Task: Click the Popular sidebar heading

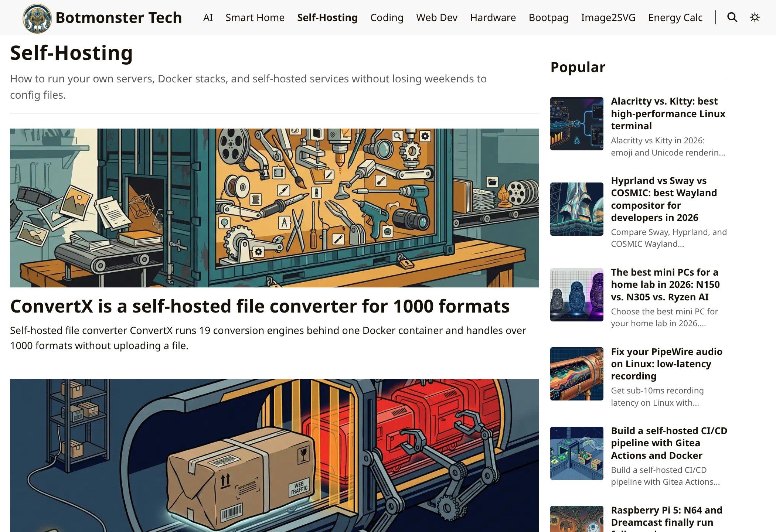Action: pyautogui.click(x=578, y=67)
